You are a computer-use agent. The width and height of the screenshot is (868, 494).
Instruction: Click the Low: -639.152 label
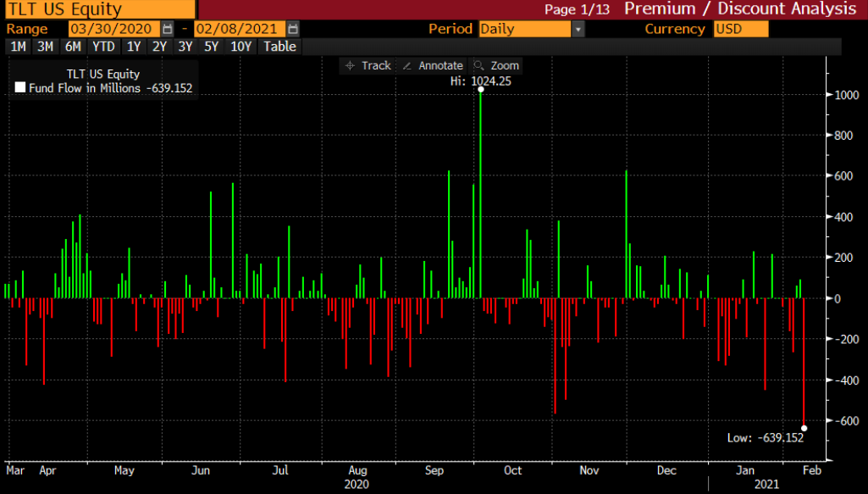[x=765, y=438]
